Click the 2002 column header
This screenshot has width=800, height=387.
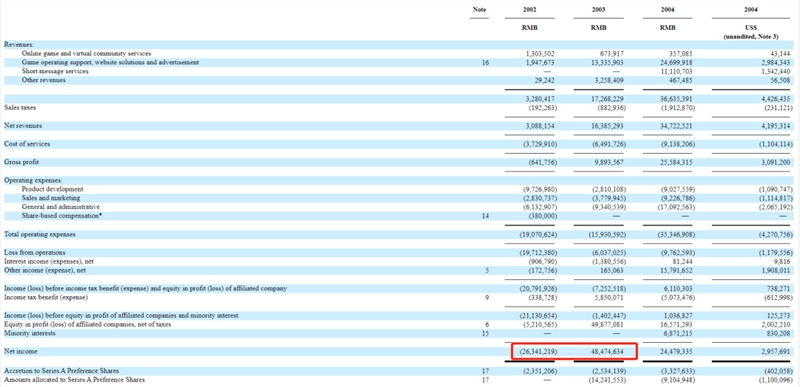pos(530,10)
